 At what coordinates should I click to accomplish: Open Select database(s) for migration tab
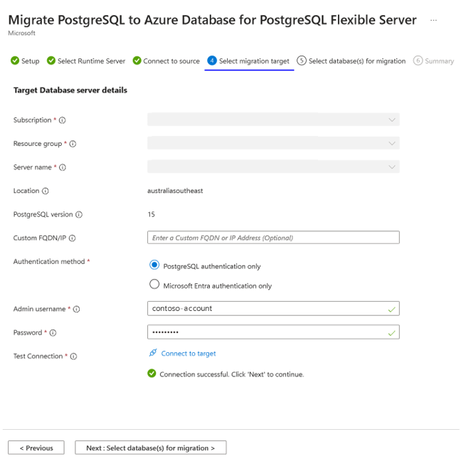click(351, 61)
